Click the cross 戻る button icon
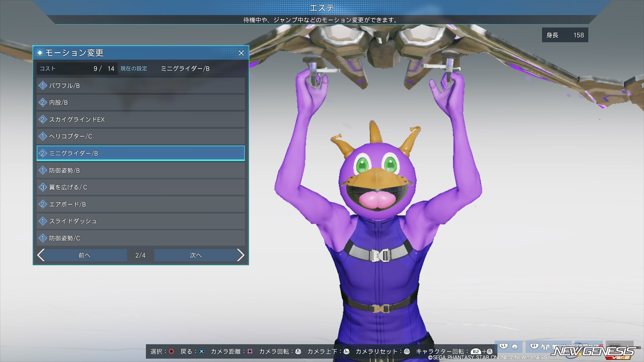644x362 pixels. coord(202,351)
